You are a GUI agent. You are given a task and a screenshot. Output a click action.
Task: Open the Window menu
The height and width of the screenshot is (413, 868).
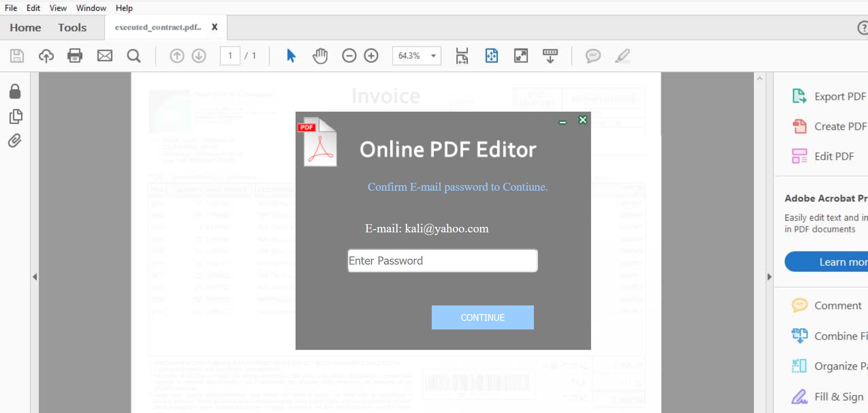(x=91, y=8)
